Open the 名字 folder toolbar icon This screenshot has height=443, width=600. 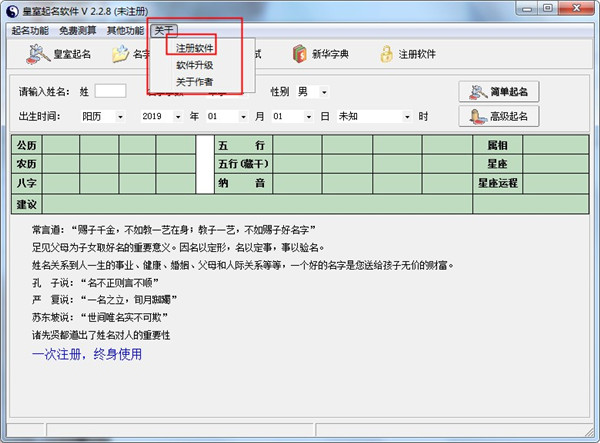[x=121, y=54]
